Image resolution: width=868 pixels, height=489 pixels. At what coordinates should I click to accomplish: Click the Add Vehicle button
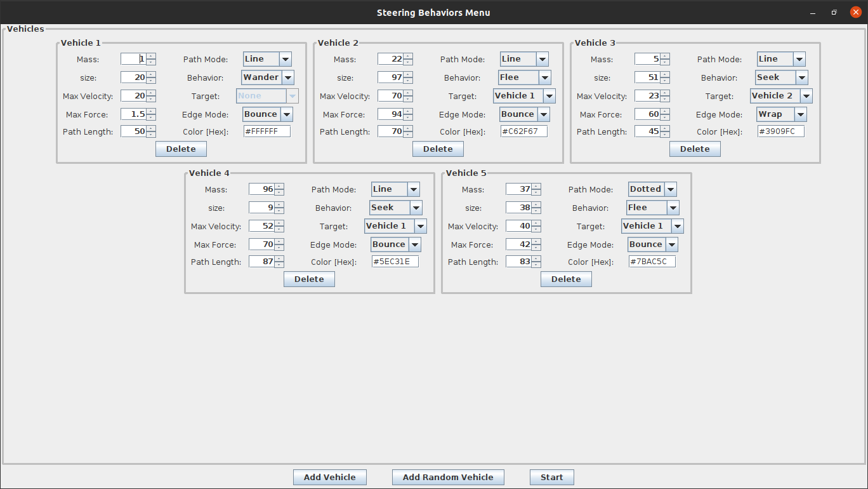coord(329,477)
